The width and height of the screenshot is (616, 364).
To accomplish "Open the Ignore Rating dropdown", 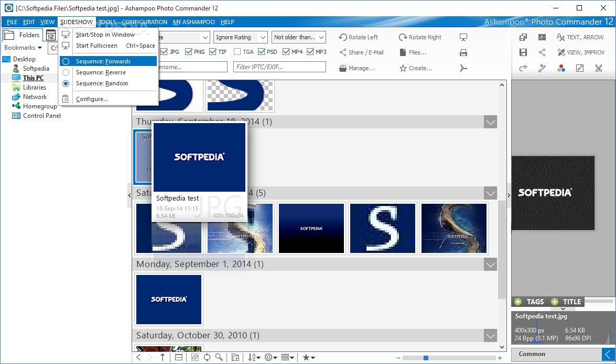I will (x=241, y=37).
